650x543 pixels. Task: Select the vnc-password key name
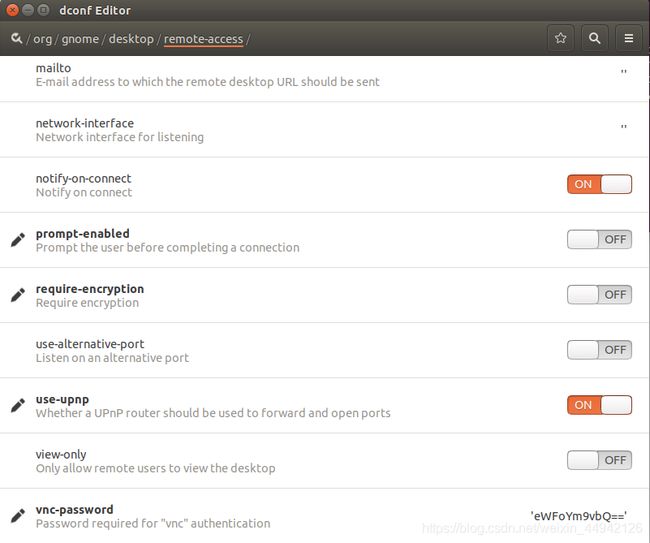click(x=74, y=509)
